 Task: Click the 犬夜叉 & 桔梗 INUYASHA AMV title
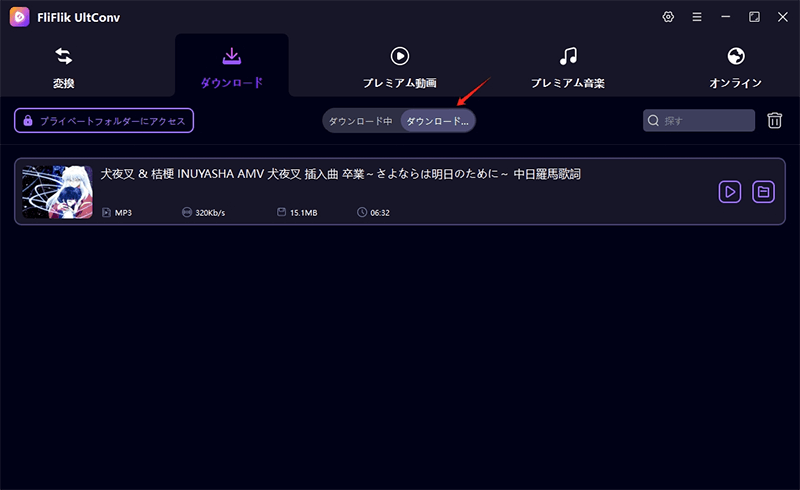click(340, 174)
